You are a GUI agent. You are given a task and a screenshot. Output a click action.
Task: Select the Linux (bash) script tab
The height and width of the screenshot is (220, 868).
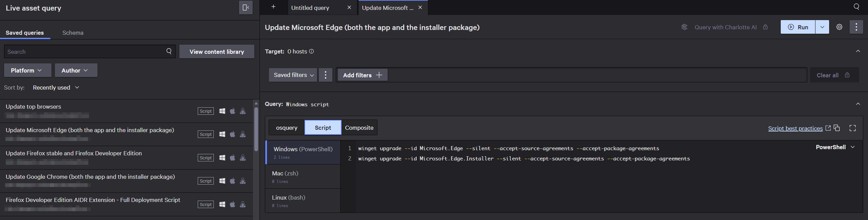pyautogui.click(x=303, y=201)
